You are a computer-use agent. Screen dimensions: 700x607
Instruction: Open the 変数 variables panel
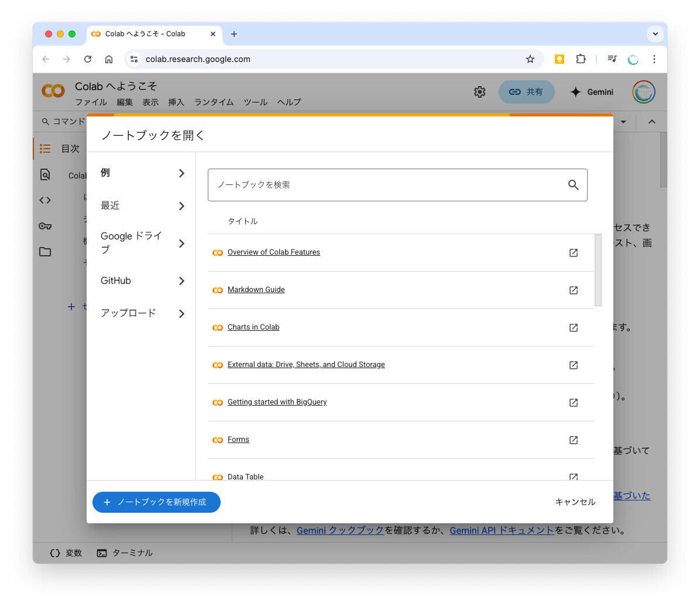(66, 553)
